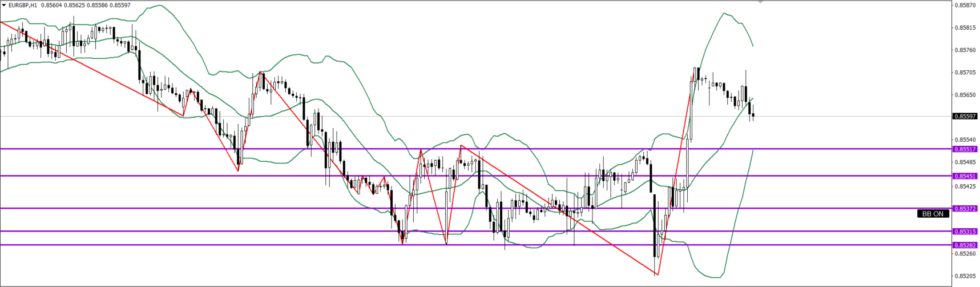Click the upper Bollinger band's highest peak
This screenshot has width=980, height=287.
click(725, 13)
